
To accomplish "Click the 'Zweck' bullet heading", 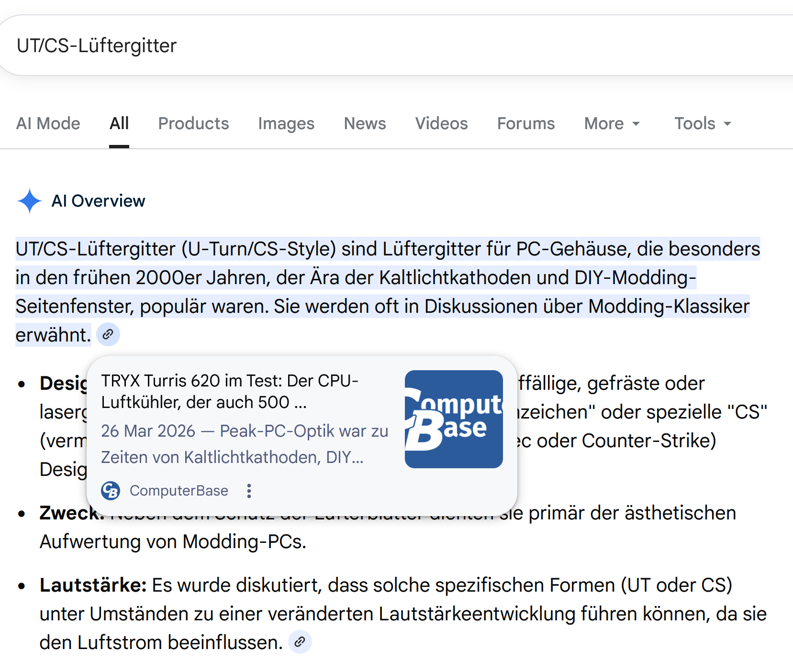I will pyautogui.click(x=72, y=513).
